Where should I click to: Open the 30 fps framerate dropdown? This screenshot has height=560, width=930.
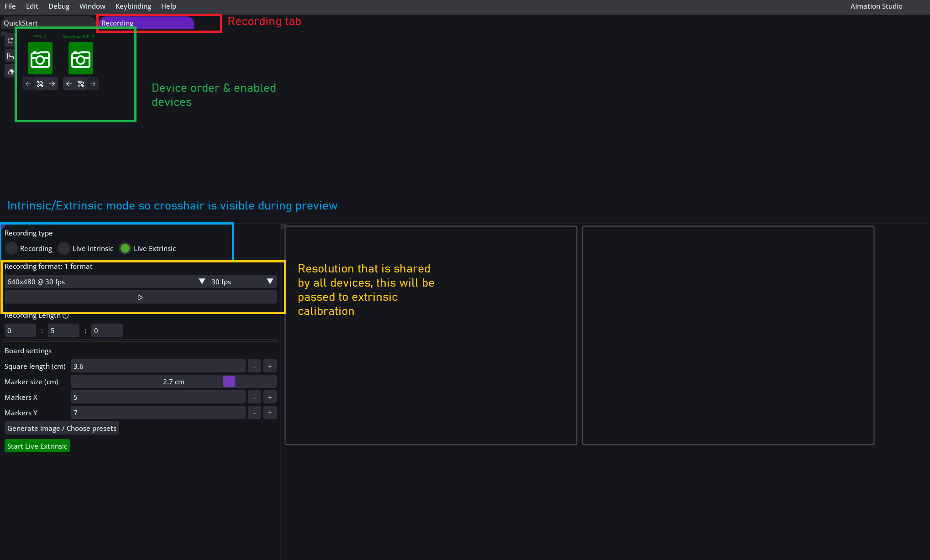[x=242, y=282]
